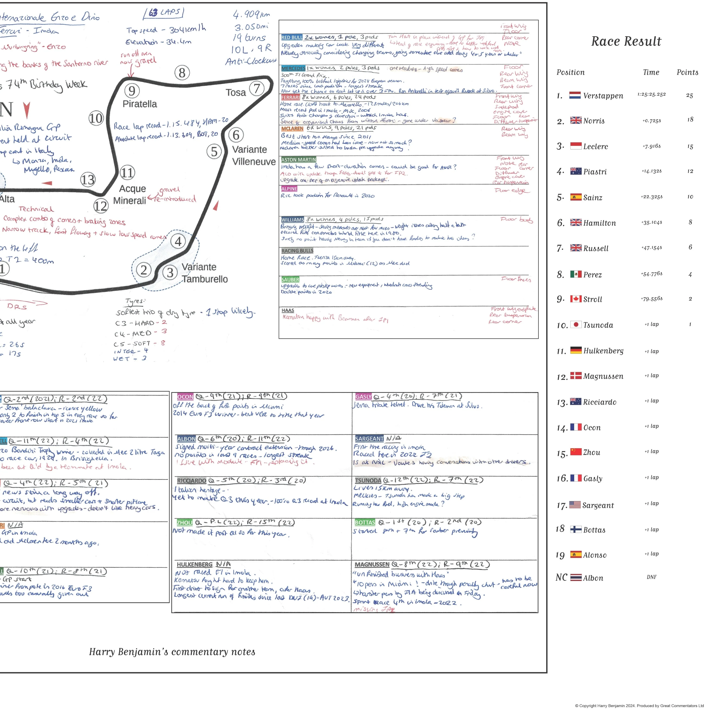Image resolution: width=728 pixels, height=728 pixels.
Task: Click the German flag next to Hulkenberg
Action: [x=576, y=350]
